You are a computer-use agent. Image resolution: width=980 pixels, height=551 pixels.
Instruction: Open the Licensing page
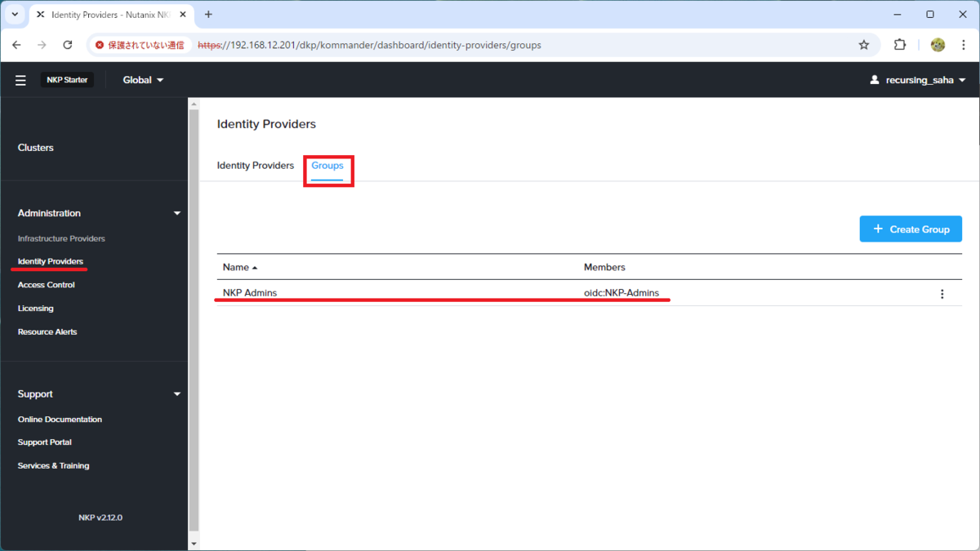[36, 309]
